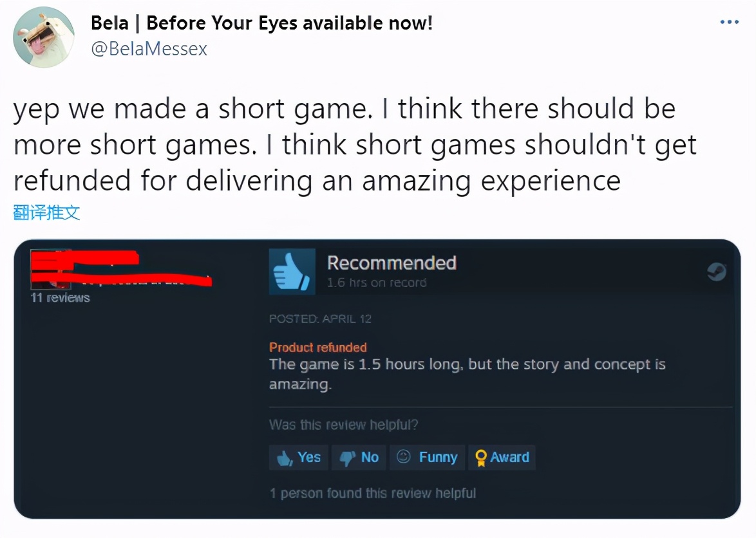This screenshot has width=756, height=538.
Task: Mark the review helpful with the Yes button
Action: click(x=298, y=458)
